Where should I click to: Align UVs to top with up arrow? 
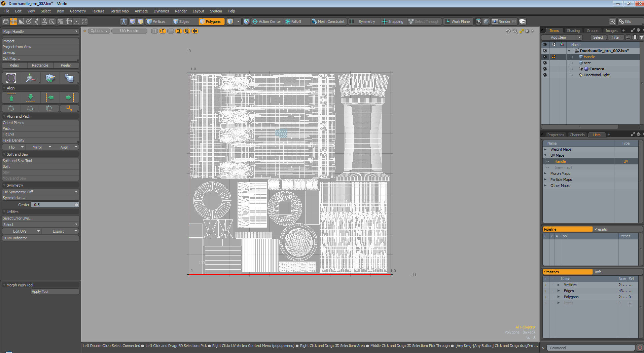click(x=11, y=97)
